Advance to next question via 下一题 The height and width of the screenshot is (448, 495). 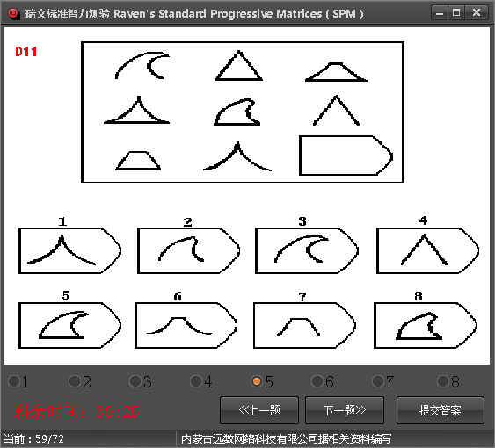tap(345, 410)
